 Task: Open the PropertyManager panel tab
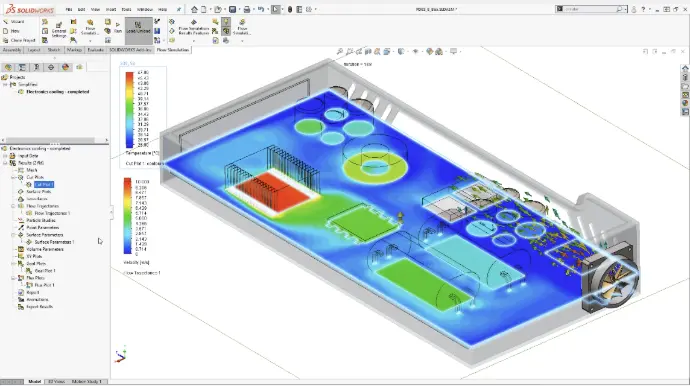(x=22, y=67)
